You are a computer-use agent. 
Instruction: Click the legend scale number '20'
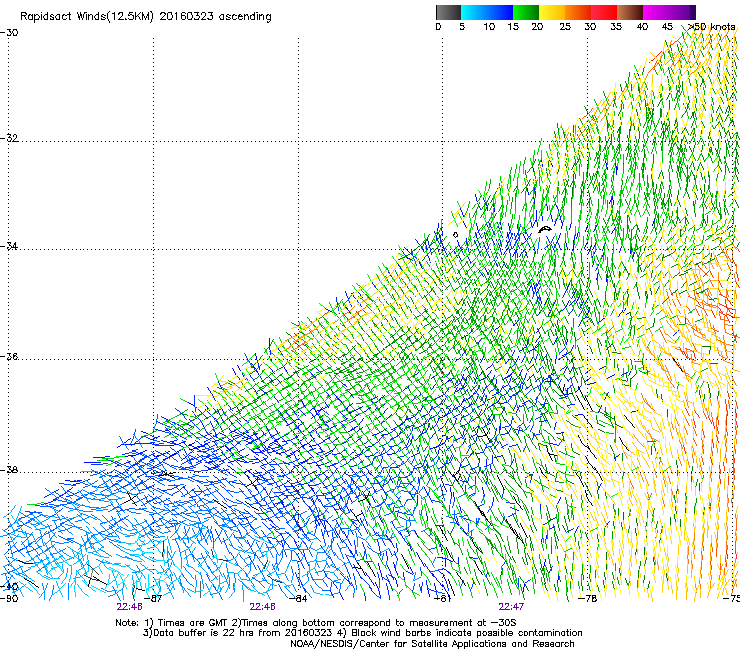coord(537,27)
